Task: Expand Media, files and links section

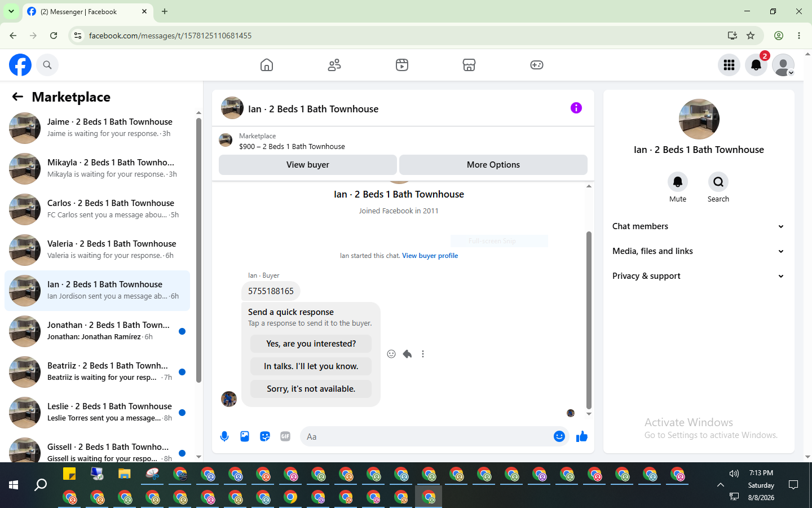Action: coord(699,251)
